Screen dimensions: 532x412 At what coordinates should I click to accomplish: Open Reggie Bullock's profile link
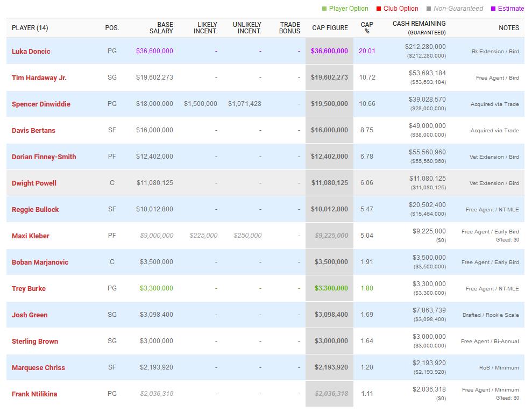click(36, 209)
